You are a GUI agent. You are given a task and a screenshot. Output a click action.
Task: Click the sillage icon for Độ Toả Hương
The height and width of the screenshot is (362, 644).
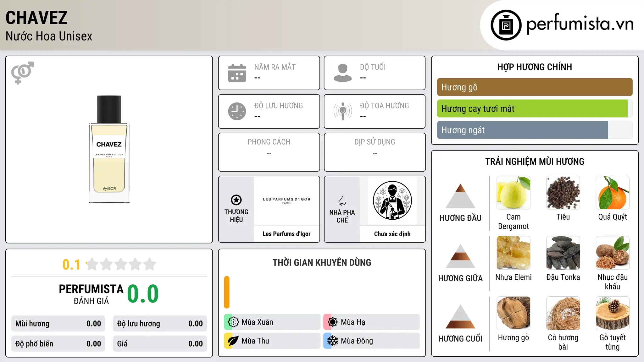point(343,111)
